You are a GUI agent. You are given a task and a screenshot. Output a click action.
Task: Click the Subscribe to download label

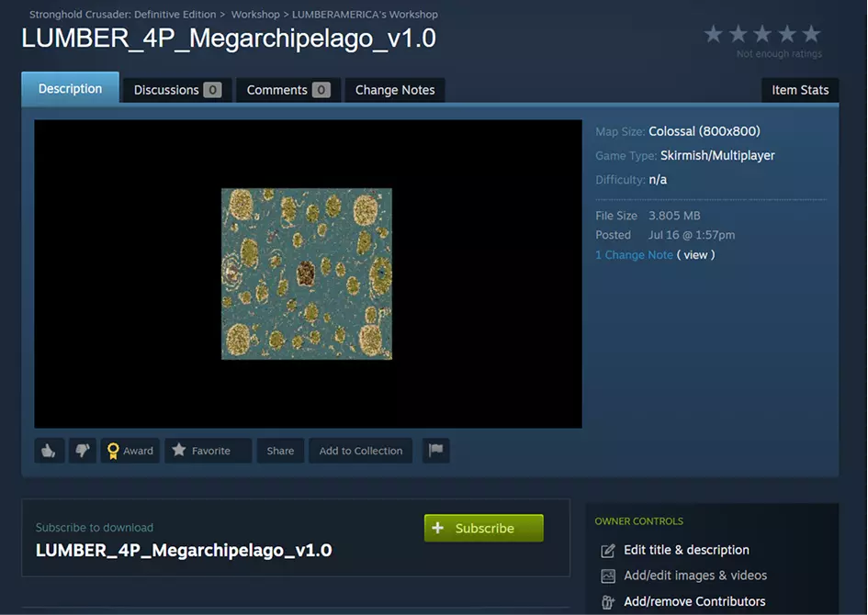coord(95,528)
